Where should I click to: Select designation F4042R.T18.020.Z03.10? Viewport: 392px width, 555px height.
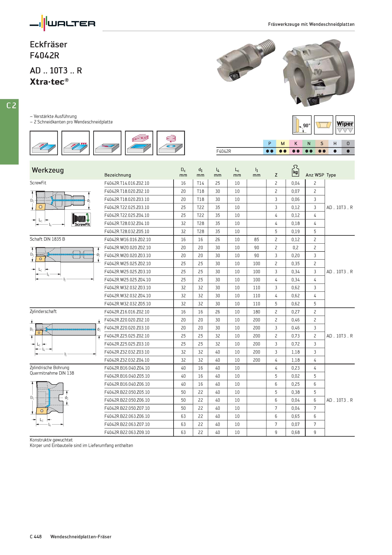point(127,199)
